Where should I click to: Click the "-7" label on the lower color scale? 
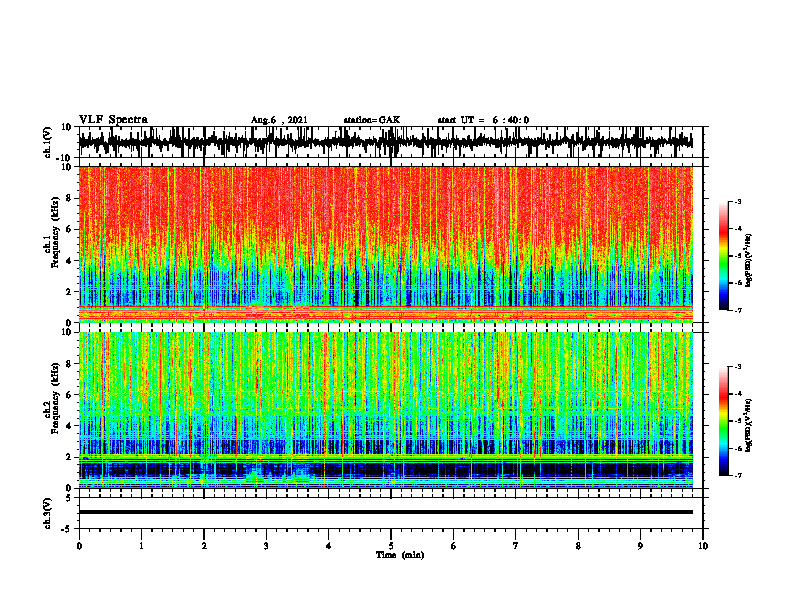[x=738, y=475]
